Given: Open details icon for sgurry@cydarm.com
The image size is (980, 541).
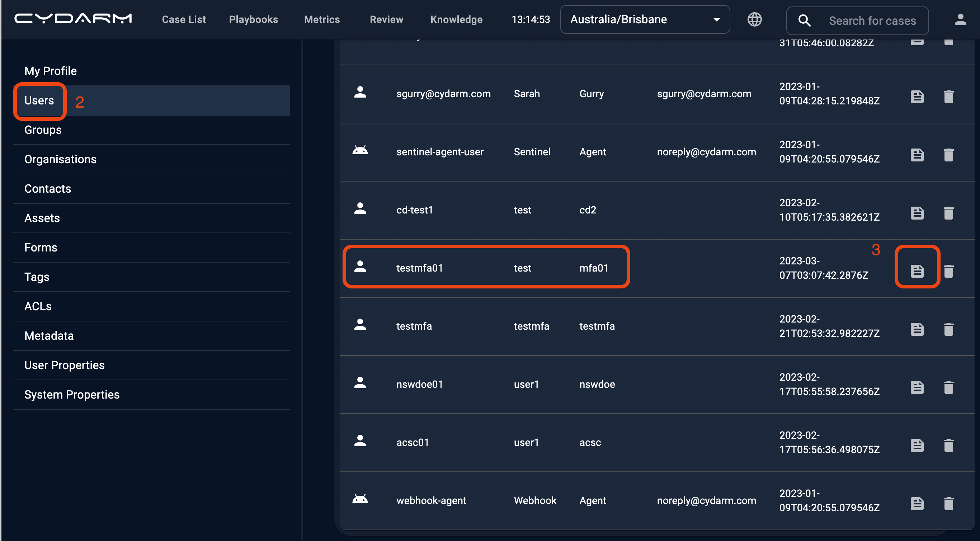Looking at the screenshot, I should click(917, 97).
